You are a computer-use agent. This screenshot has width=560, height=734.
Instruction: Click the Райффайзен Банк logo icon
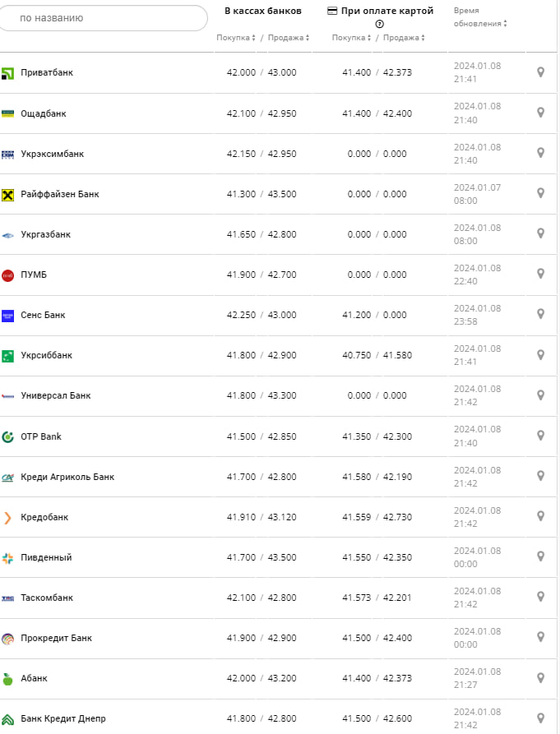[8, 194]
